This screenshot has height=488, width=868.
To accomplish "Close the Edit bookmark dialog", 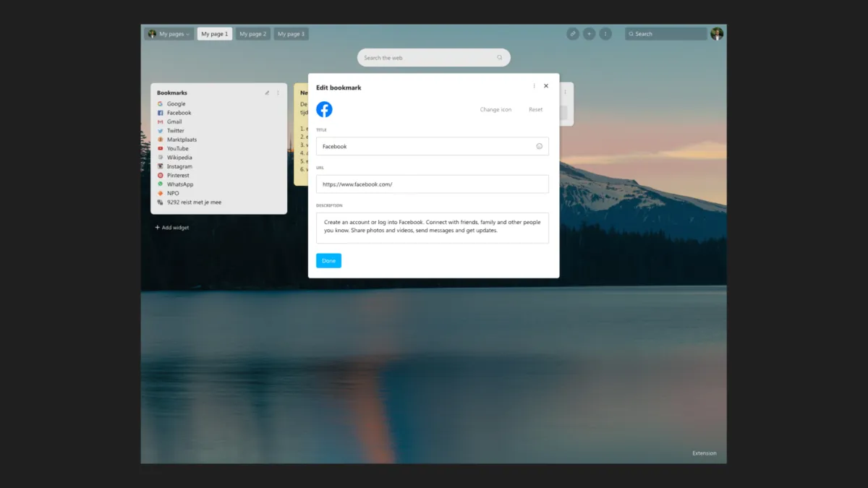I will [546, 86].
